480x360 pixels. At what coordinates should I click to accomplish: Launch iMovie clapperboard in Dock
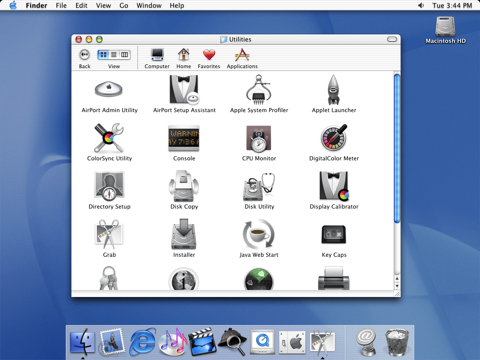click(202, 342)
